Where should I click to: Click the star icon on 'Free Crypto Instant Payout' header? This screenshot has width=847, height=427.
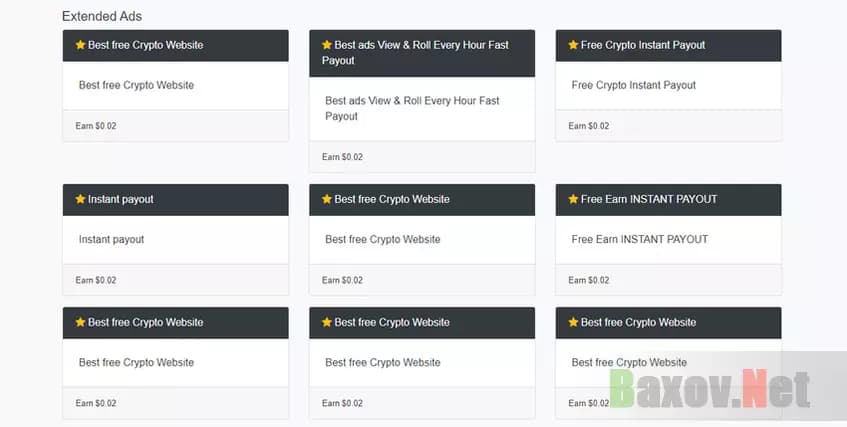573,45
